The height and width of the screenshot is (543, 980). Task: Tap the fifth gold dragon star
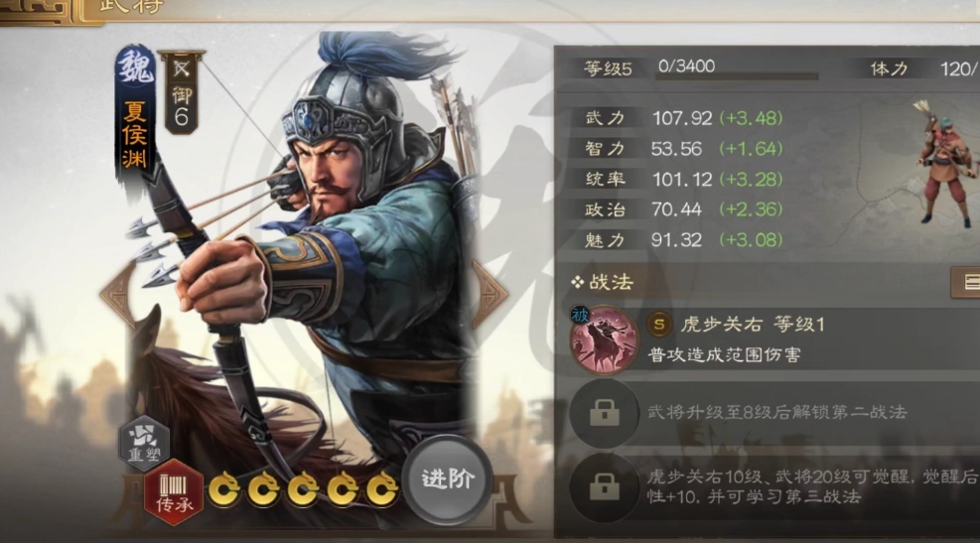click(x=382, y=489)
